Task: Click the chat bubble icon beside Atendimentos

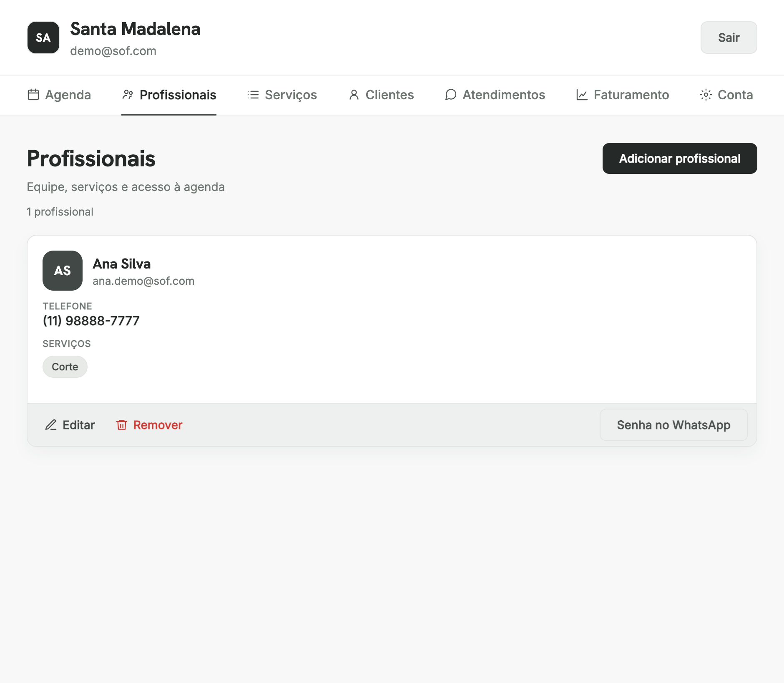Action: [450, 95]
